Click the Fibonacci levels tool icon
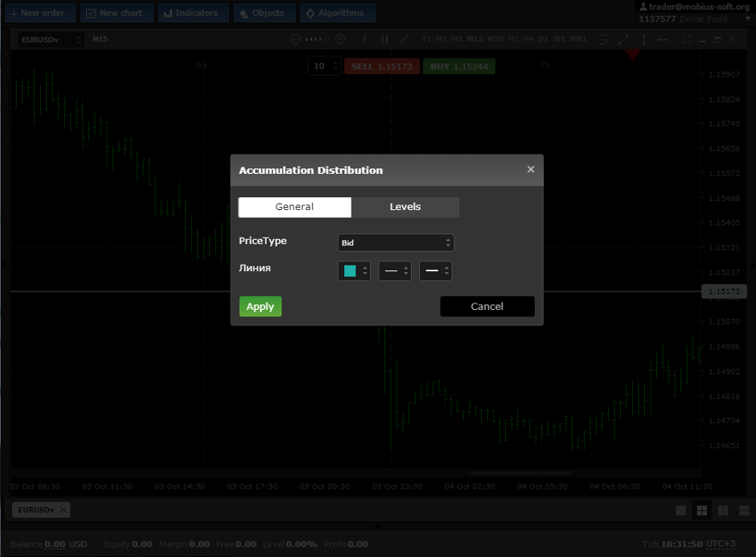The width and height of the screenshot is (756, 557). coord(604,39)
